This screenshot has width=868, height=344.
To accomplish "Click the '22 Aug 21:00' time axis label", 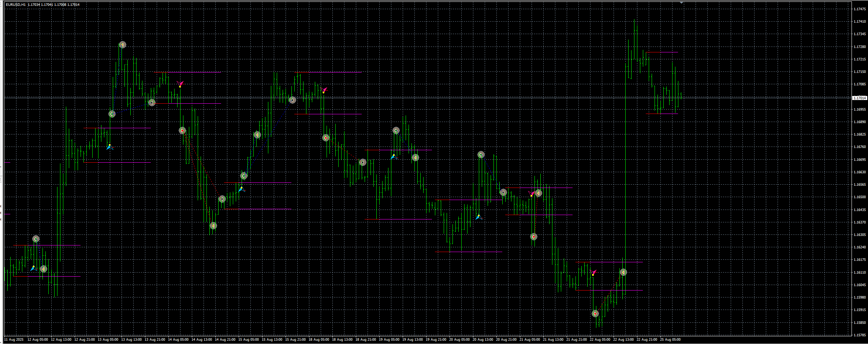I will click(x=647, y=340).
